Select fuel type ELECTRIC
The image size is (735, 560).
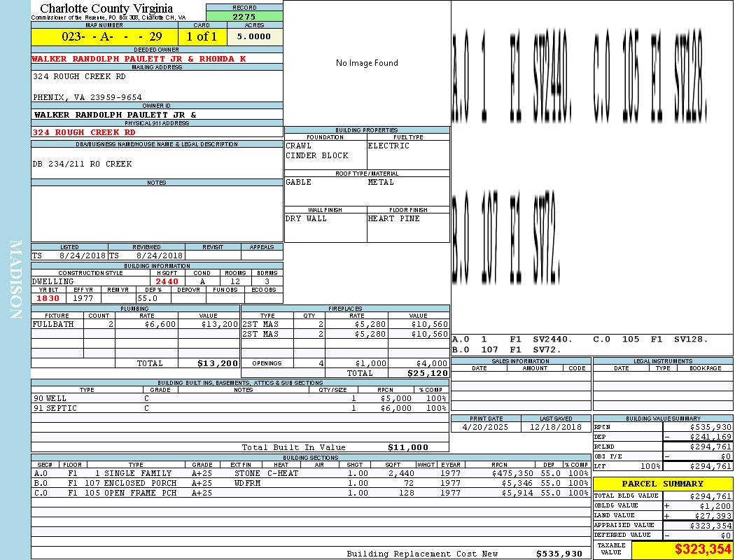[388, 146]
